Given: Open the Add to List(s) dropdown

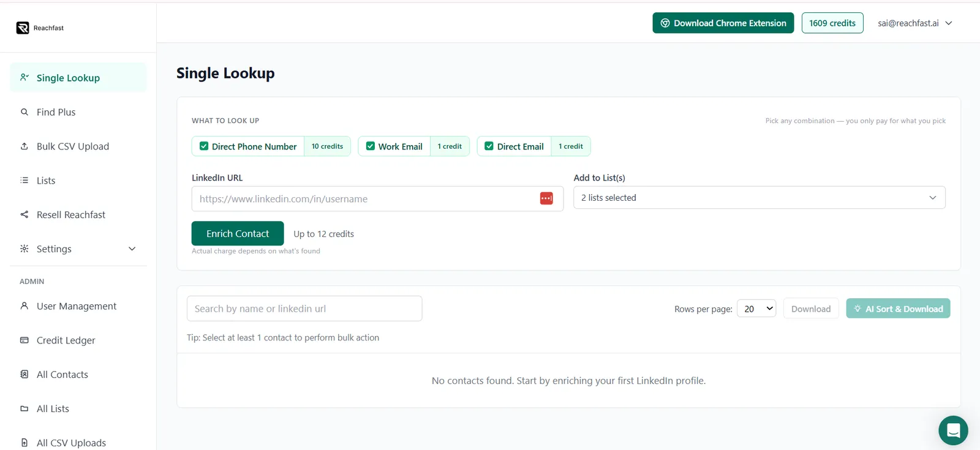Looking at the screenshot, I should pos(759,198).
